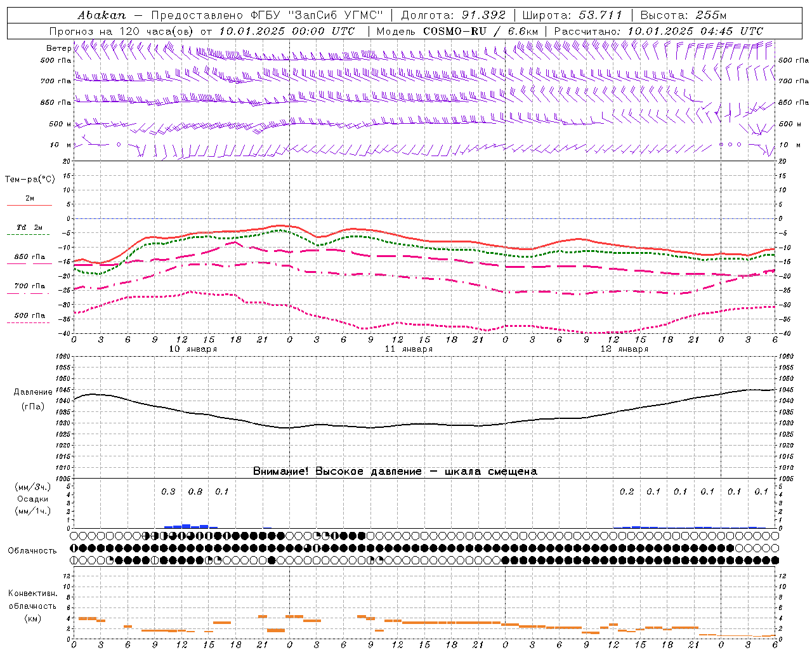Image resolution: width=812 pixels, height=650 pixels.
Task: Click the dotted 500 гПа legend line
Action: click(28, 323)
